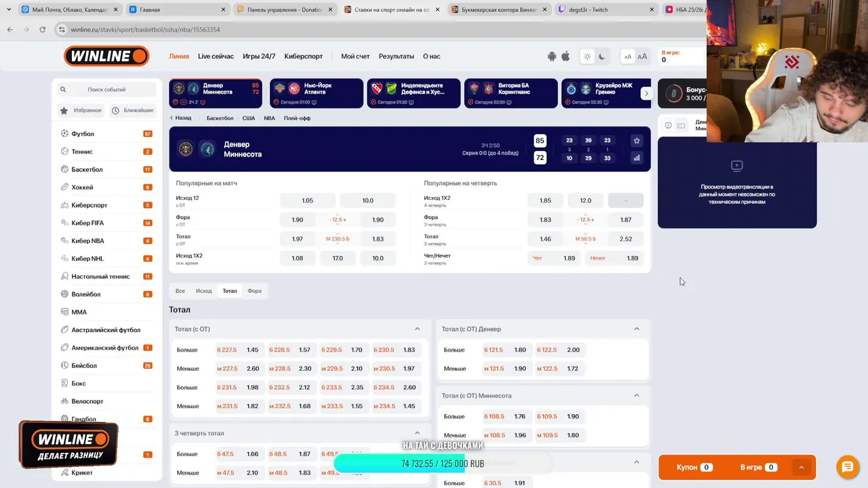Screen dimensions: 868x488
Task: Switch to dark theme moon icon
Action: 601,56
